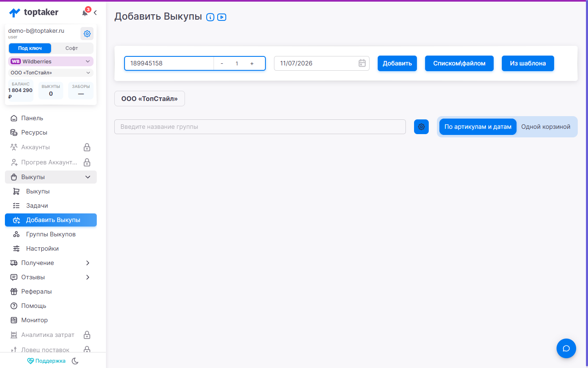Click the Из шаблона button

point(528,63)
